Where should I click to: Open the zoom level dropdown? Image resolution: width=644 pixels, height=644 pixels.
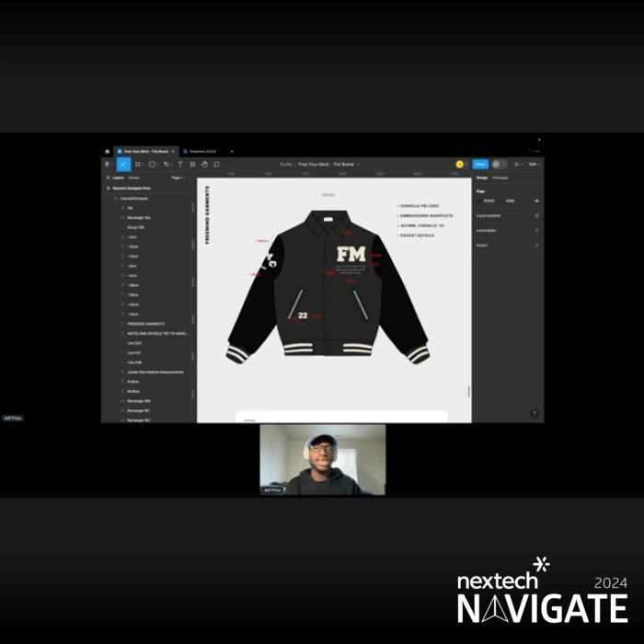pyautogui.click(x=534, y=165)
